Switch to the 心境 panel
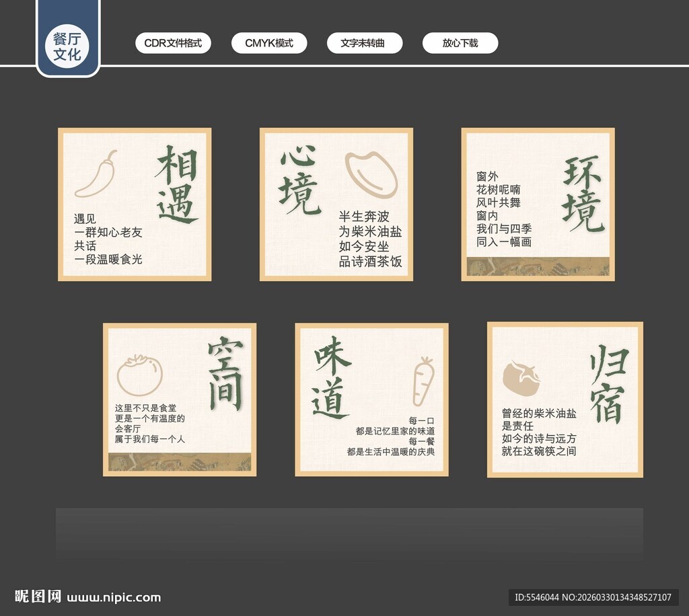689x616 pixels. coord(336,204)
